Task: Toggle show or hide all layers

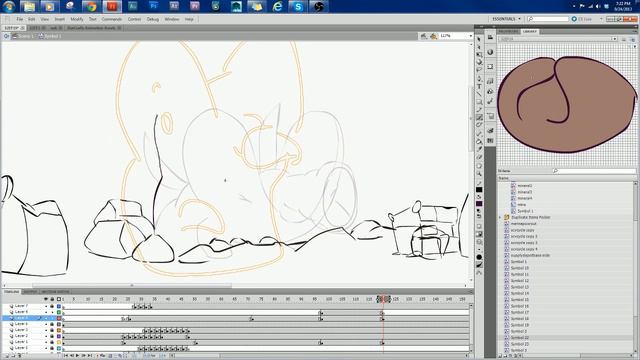Action: (46, 299)
